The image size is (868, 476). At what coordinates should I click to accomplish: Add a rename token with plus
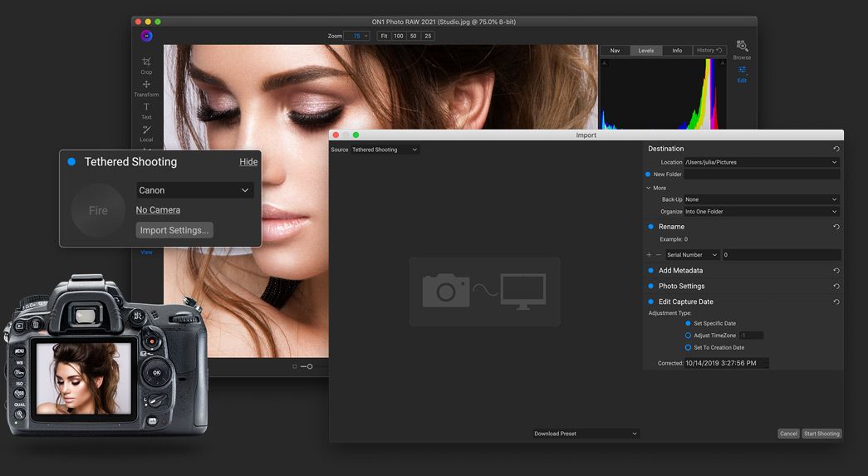click(649, 255)
